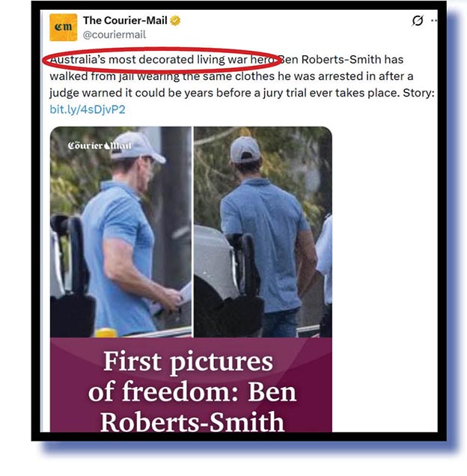Click the gold verified badge

point(175,21)
